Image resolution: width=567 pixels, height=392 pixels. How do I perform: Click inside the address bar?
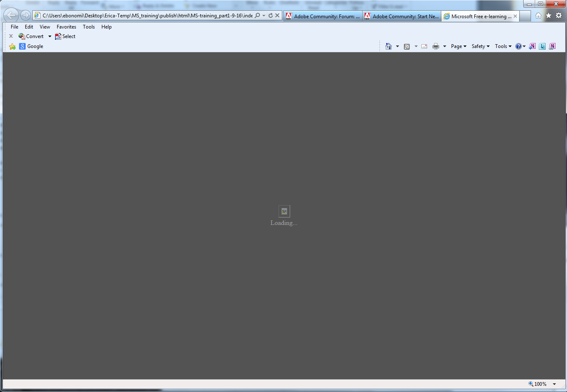pyautogui.click(x=145, y=15)
